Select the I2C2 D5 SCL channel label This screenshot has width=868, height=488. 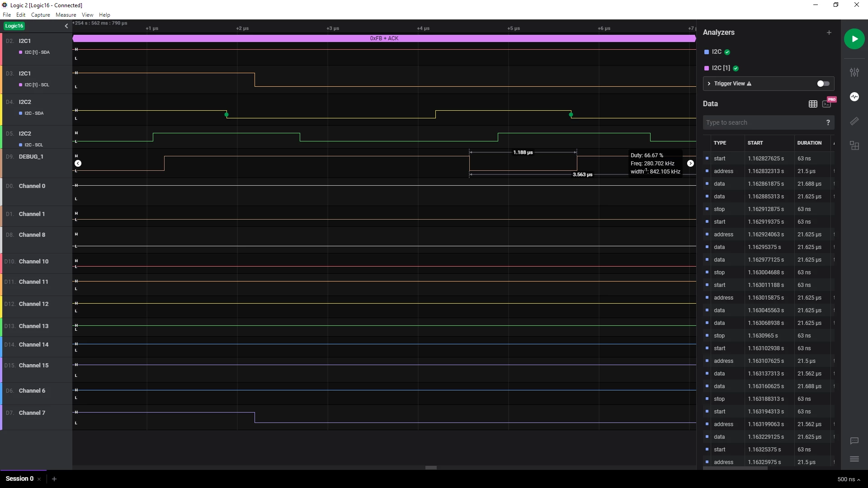click(25, 134)
